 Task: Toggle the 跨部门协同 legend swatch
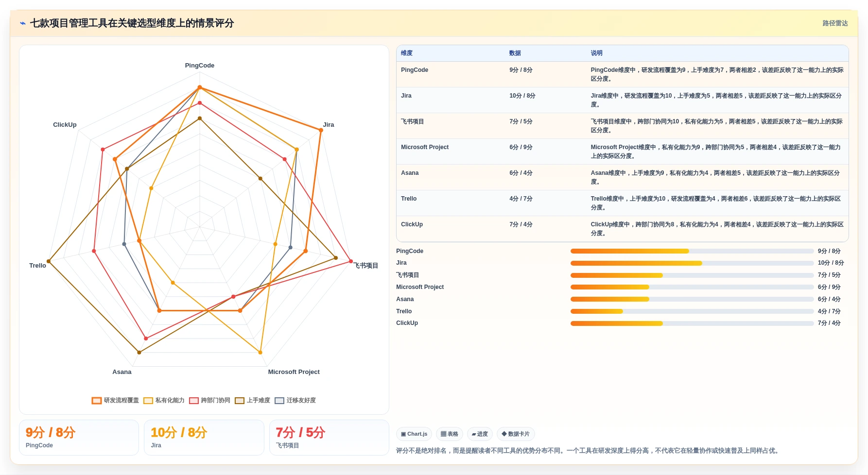click(194, 401)
